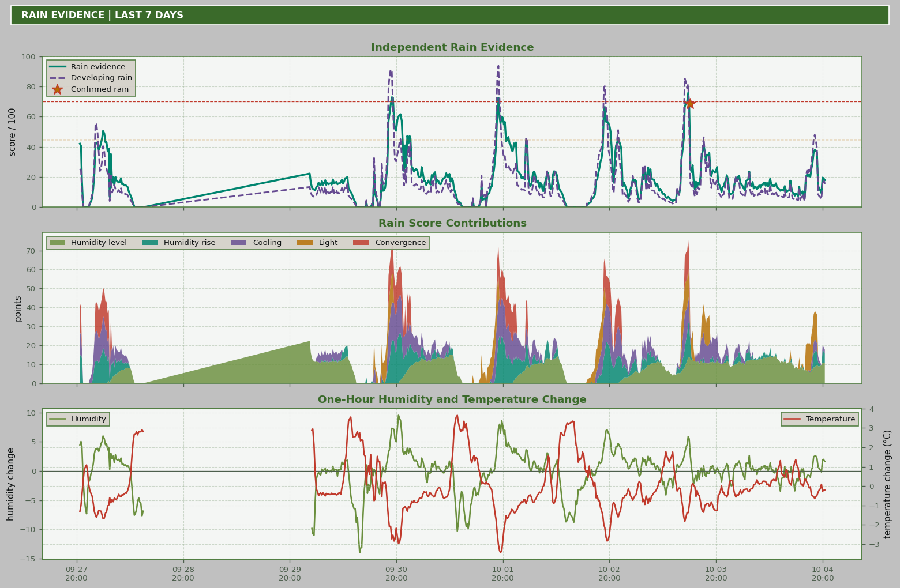Select the Rain Score Contributions chart title
Image resolution: width=900 pixels, height=588 pixels.
(x=452, y=223)
